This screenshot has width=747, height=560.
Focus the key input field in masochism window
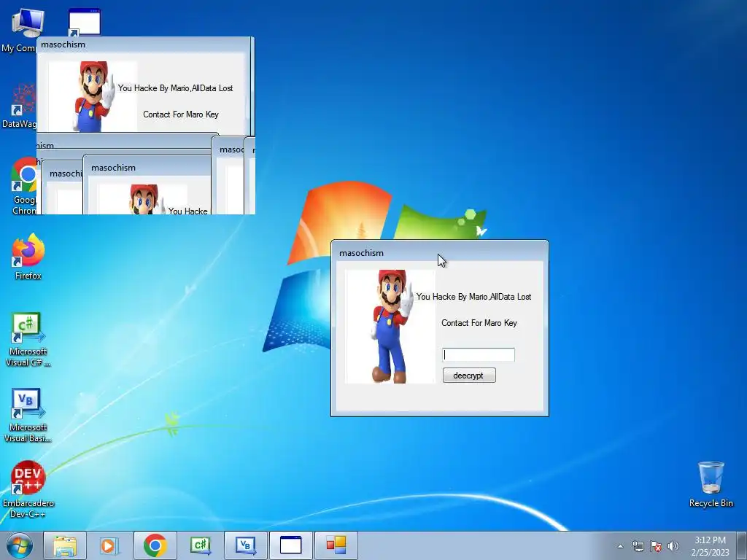[479, 355]
